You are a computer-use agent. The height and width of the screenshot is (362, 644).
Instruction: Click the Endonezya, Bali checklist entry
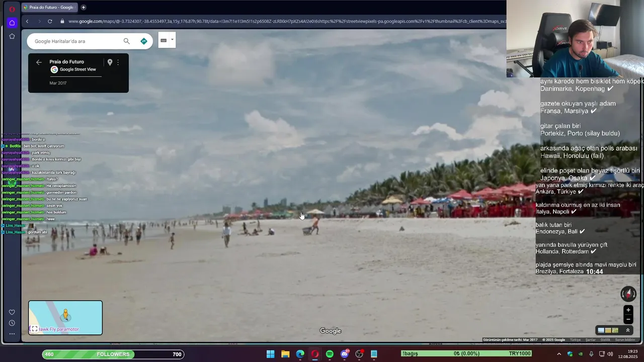[x=560, y=232]
